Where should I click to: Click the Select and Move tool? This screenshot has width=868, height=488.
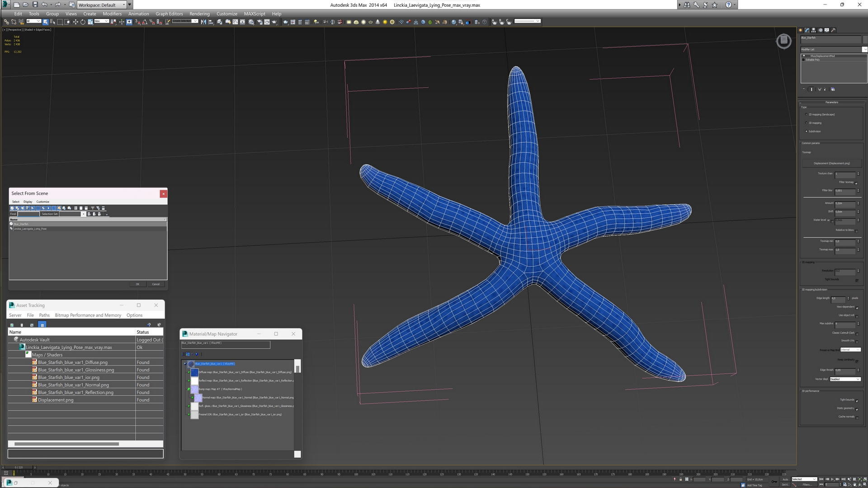[x=75, y=22]
